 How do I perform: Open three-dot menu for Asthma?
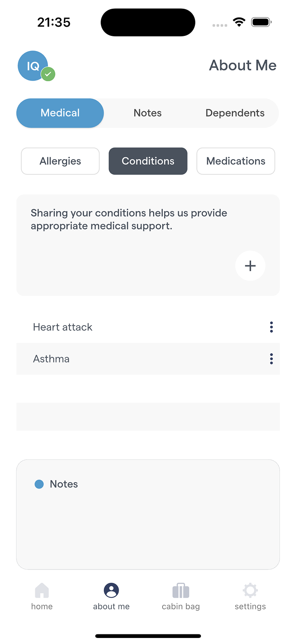coord(271,359)
